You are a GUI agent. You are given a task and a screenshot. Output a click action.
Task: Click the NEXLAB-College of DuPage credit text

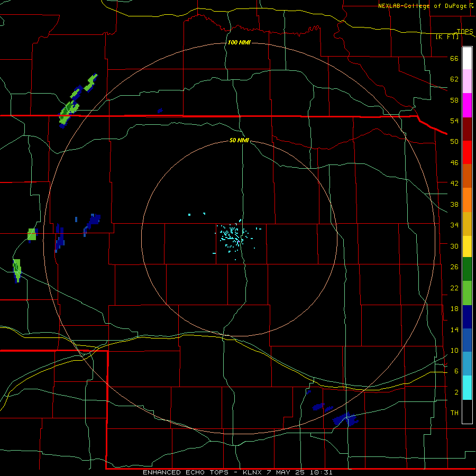(x=422, y=6)
